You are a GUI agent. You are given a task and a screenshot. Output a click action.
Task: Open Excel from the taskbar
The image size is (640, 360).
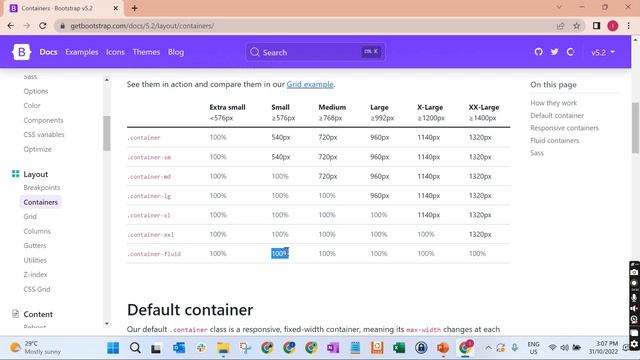399,348
